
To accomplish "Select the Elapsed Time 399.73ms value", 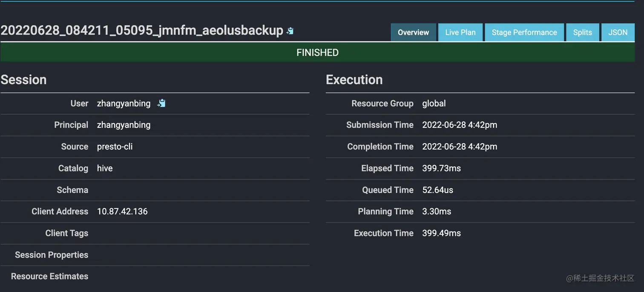I will point(441,168).
